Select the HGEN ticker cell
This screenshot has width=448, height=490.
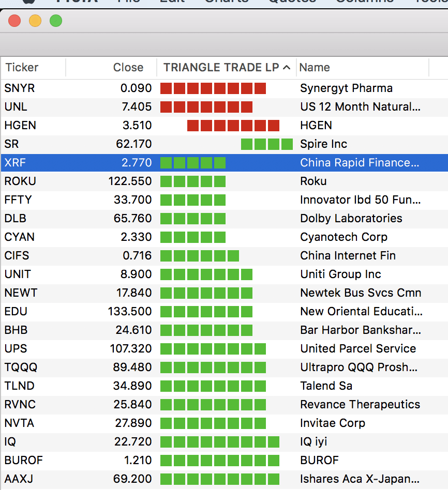pyautogui.click(x=20, y=125)
